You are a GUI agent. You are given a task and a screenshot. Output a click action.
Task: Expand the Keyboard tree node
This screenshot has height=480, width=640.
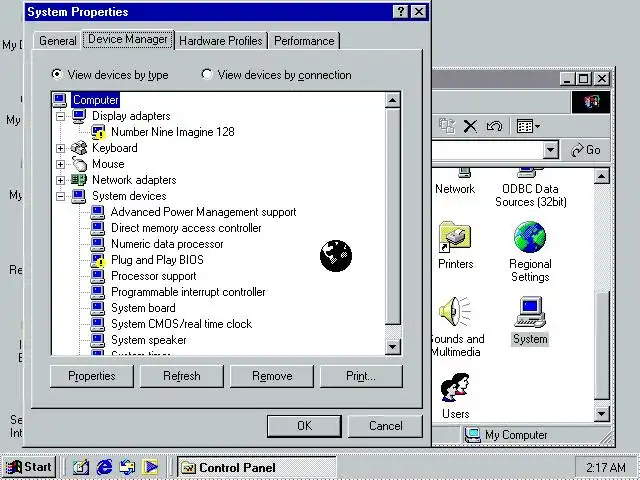click(x=60, y=148)
